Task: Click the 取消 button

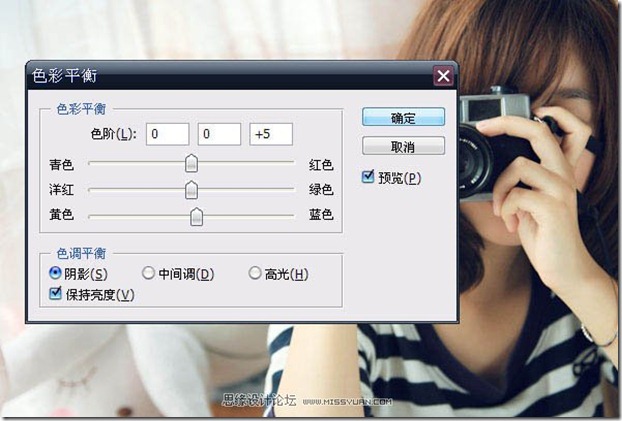Action: pyautogui.click(x=403, y=146)
